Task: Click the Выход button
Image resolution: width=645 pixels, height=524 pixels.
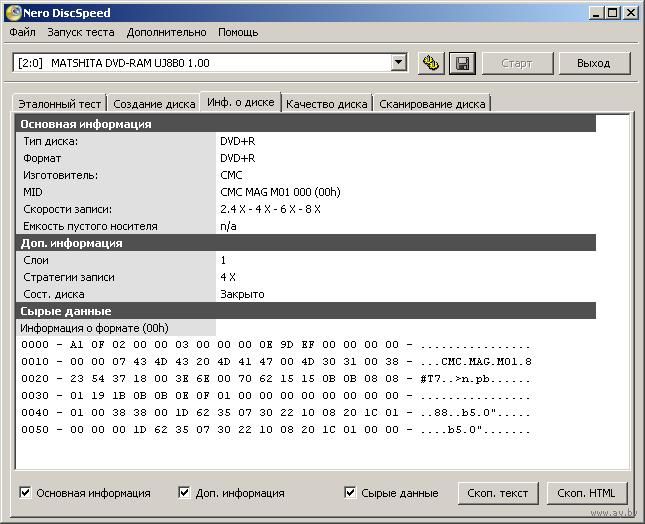Action: click(x=594, y=63)
